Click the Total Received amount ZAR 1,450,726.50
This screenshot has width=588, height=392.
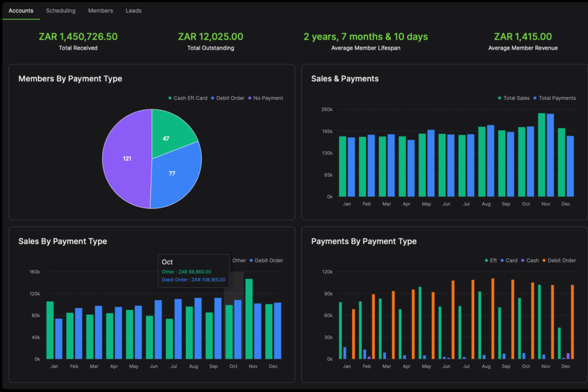(x=78, y=37)
